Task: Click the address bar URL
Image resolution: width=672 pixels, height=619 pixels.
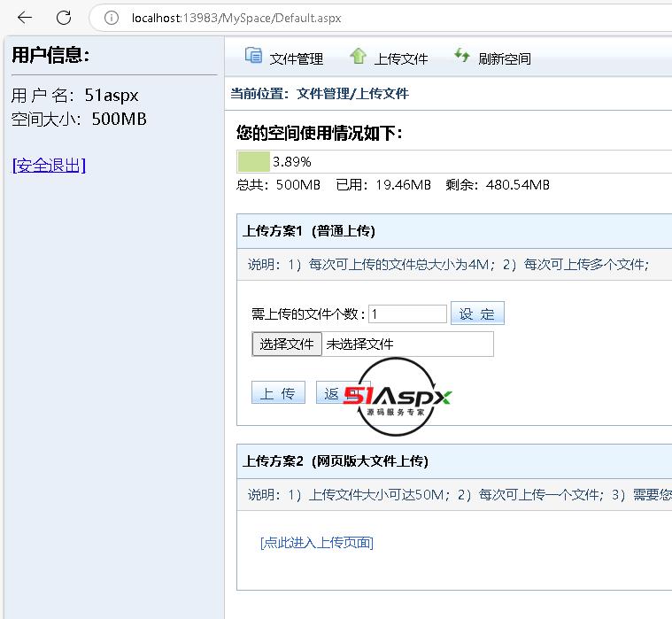Action: pyautogui.click(x=236, y=18)
